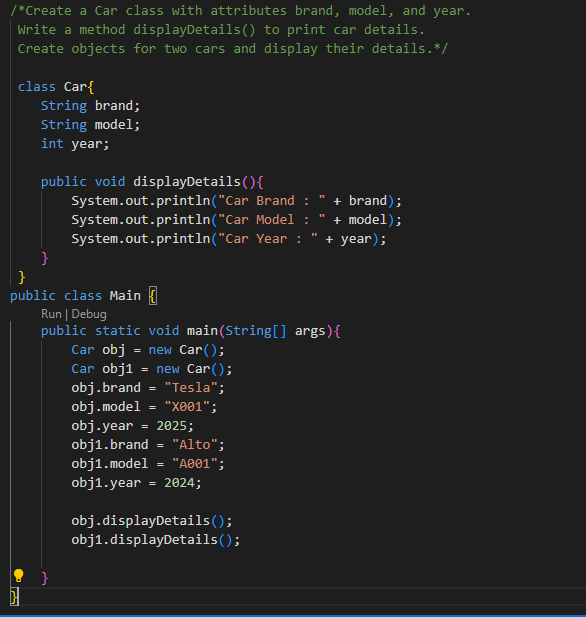Click the comment line 'Create objects for two cars'

click(x=233, y=49)
